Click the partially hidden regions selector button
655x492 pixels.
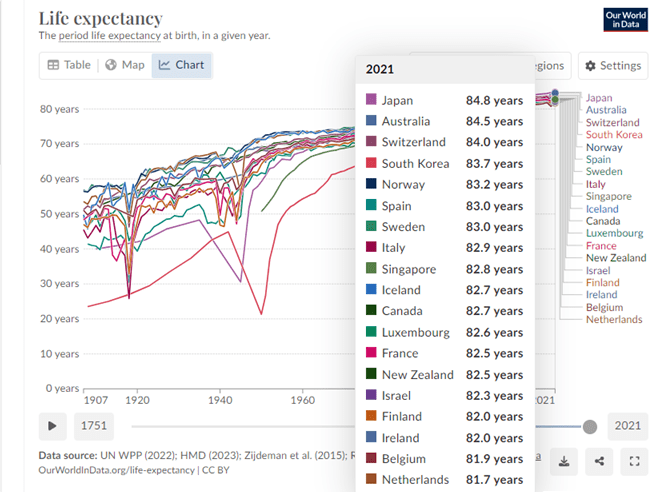pos(552,66)
